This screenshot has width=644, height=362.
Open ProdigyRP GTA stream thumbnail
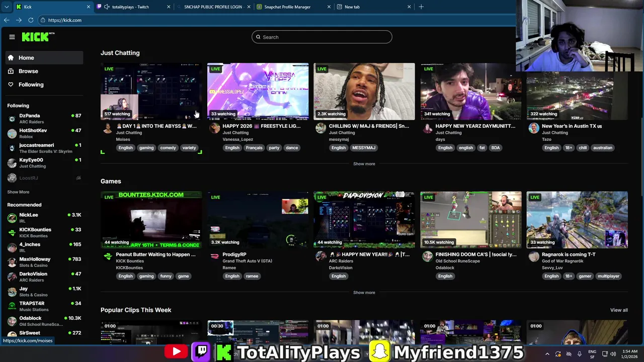pyautogui.click(x=258, y=220)
